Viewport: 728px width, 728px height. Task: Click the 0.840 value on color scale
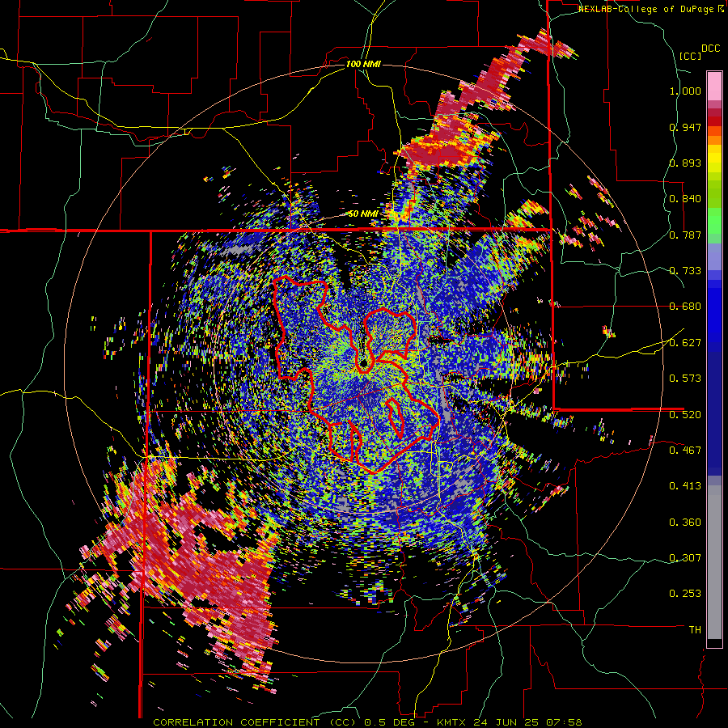tap(685, 199)
